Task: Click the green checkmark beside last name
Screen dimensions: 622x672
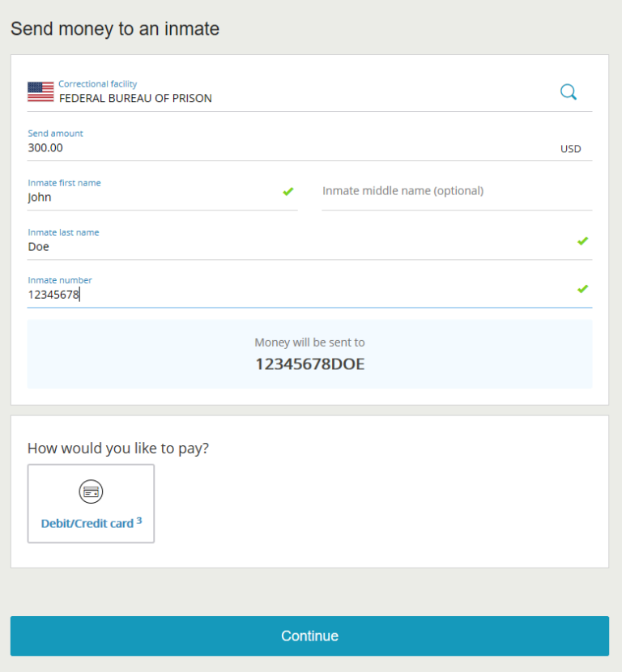Action: pos(582,240)
